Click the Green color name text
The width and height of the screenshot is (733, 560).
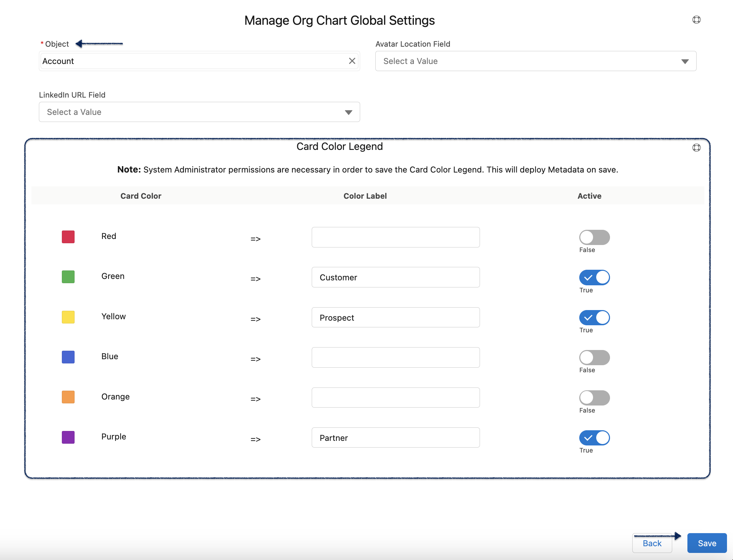pos(113,276)
